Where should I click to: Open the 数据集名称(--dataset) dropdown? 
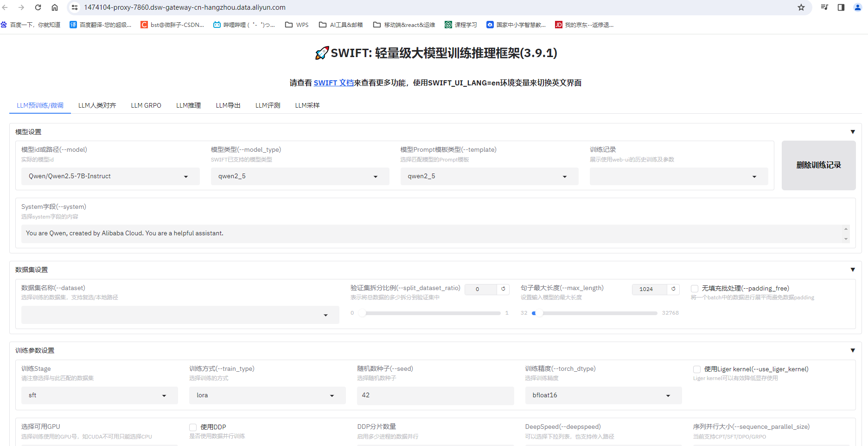click(180, 315)
